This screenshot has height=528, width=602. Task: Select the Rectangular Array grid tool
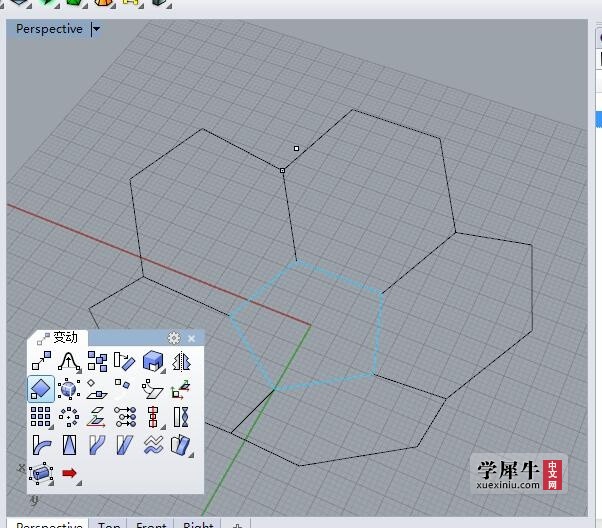(41, 417)
